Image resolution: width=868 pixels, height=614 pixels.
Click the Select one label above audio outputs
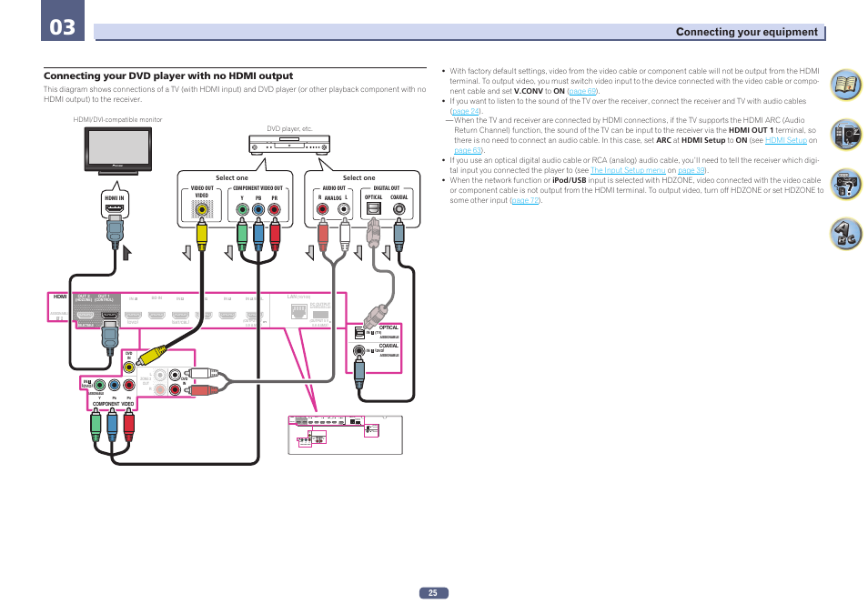358,177
